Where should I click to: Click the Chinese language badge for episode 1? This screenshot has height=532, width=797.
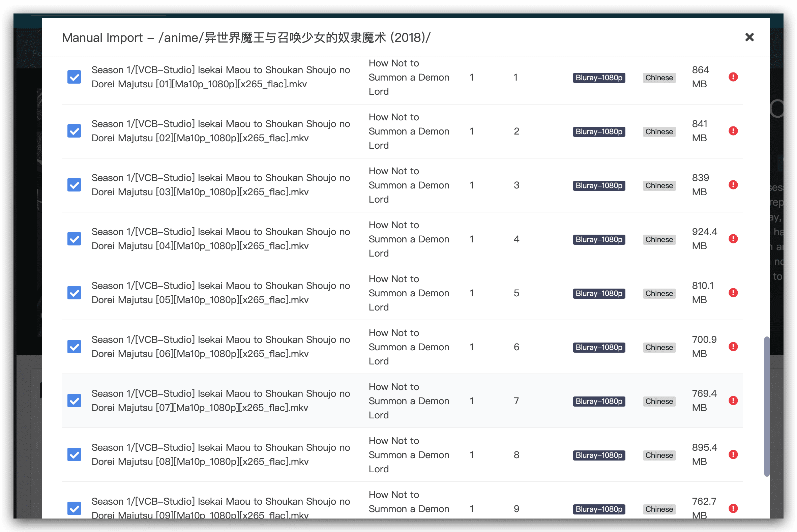659,78
